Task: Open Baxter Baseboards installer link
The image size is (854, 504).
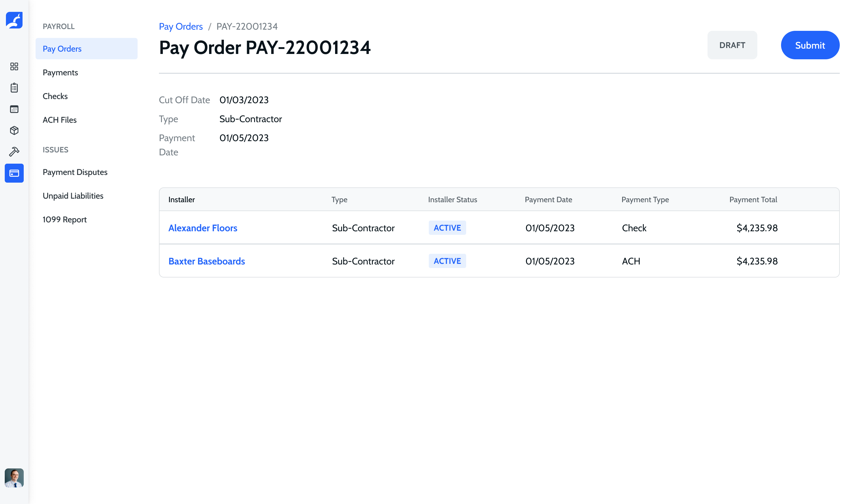Action: [207, 261]
